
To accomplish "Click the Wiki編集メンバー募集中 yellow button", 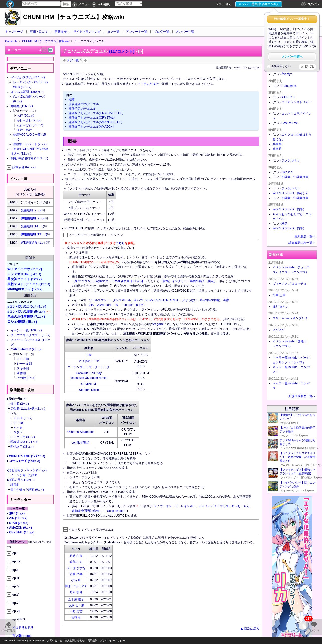I will (x=292, y=19).
